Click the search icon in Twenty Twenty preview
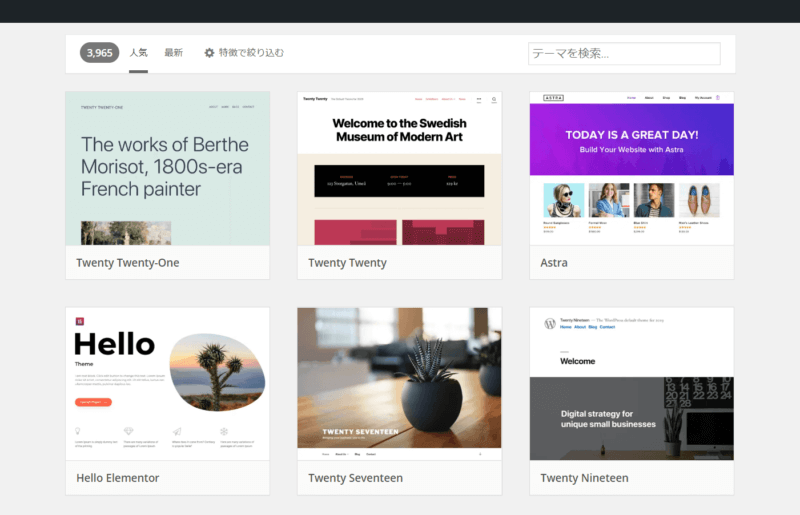800x515 pixels. tap(493, 100)
